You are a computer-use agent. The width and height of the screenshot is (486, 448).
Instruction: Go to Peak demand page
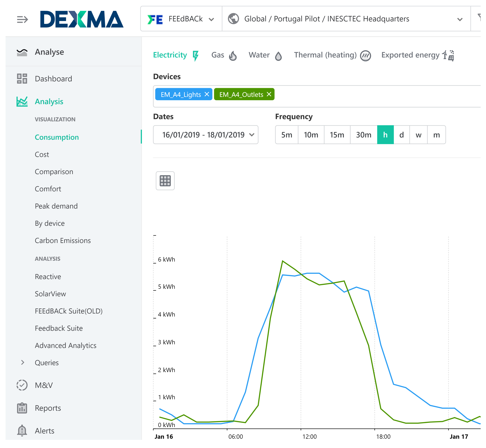(56, 206)
